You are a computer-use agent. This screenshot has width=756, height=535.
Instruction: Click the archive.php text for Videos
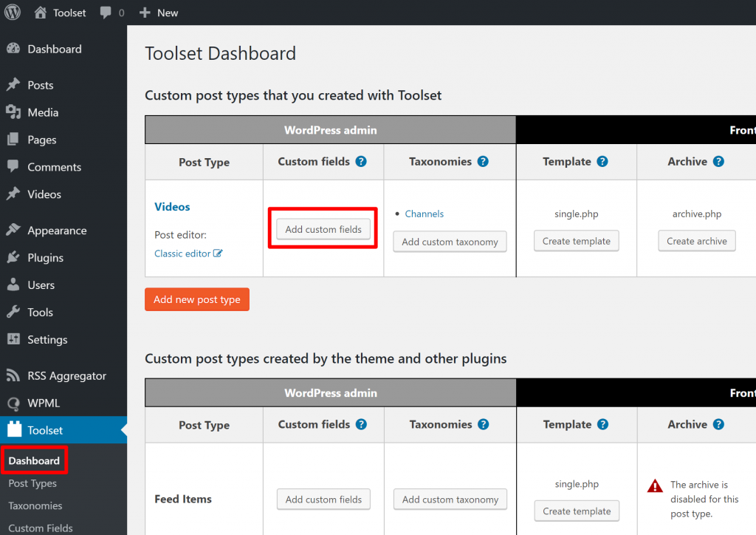(x=697, y=214)
